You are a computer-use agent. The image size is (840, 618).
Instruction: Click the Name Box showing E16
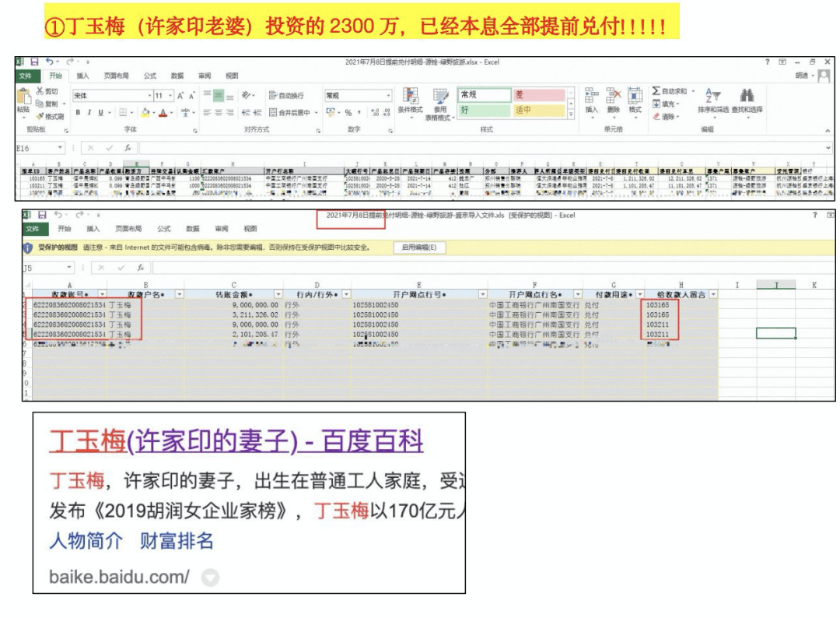point(40,148)
